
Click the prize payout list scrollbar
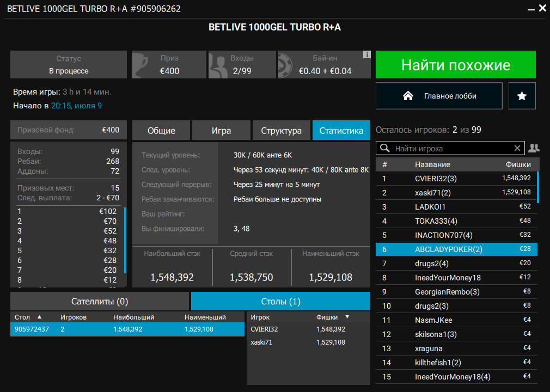(125, 240)
